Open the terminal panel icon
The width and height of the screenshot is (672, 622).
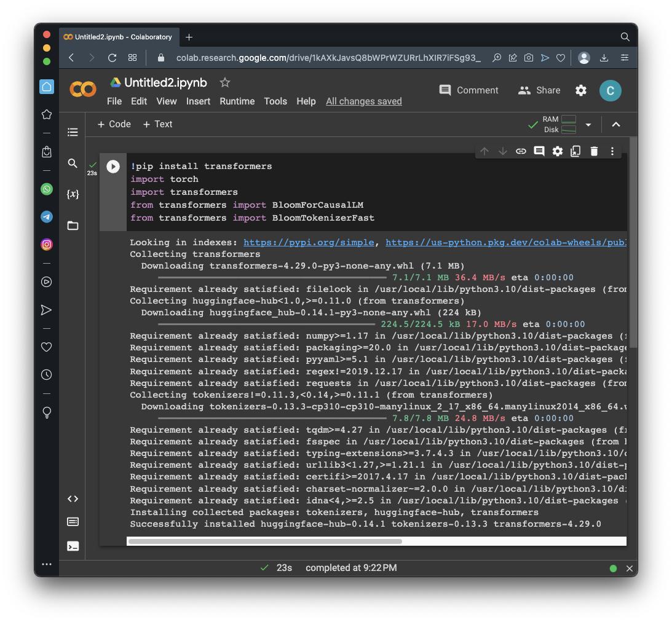pyautogui.click(x=73, y=546)
